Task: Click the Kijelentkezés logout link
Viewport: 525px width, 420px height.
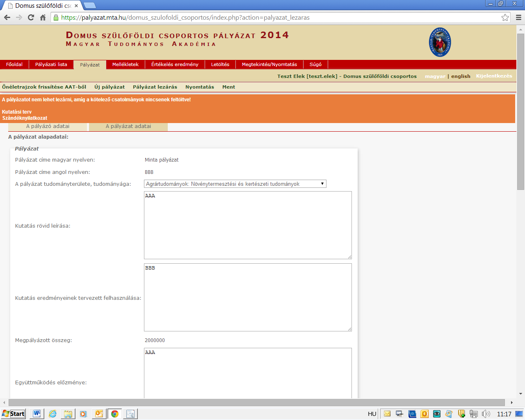Action: point(494,76)
